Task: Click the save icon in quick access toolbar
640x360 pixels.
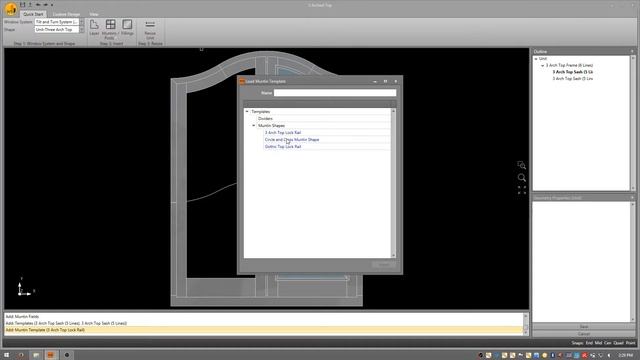Action: 23,4
